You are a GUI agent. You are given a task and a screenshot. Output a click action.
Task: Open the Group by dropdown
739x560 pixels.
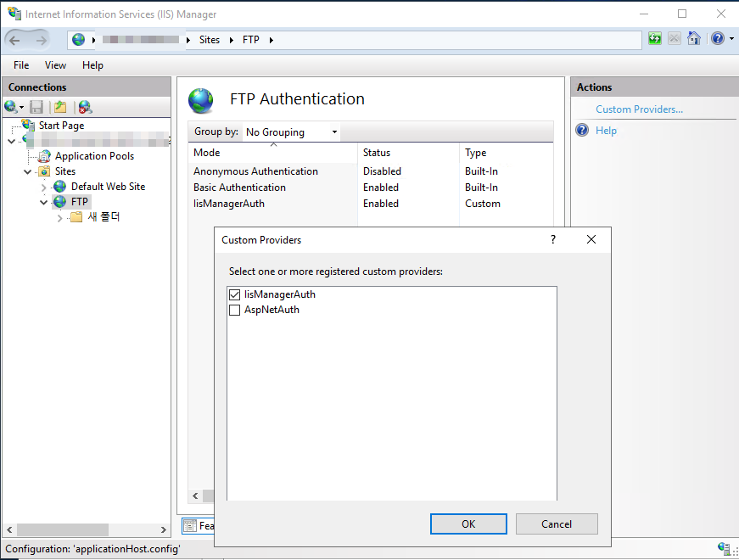point(291,132)
